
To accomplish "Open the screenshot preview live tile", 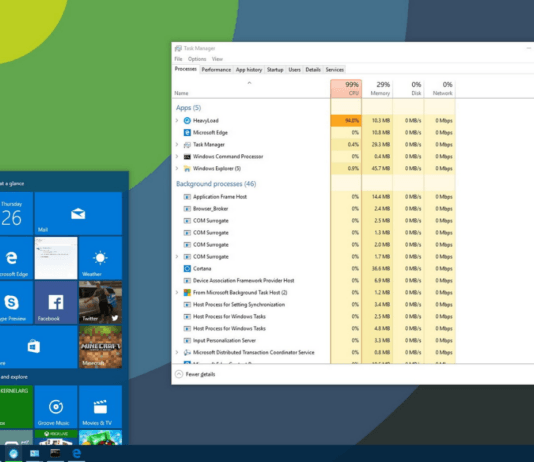I will point(56,258).
